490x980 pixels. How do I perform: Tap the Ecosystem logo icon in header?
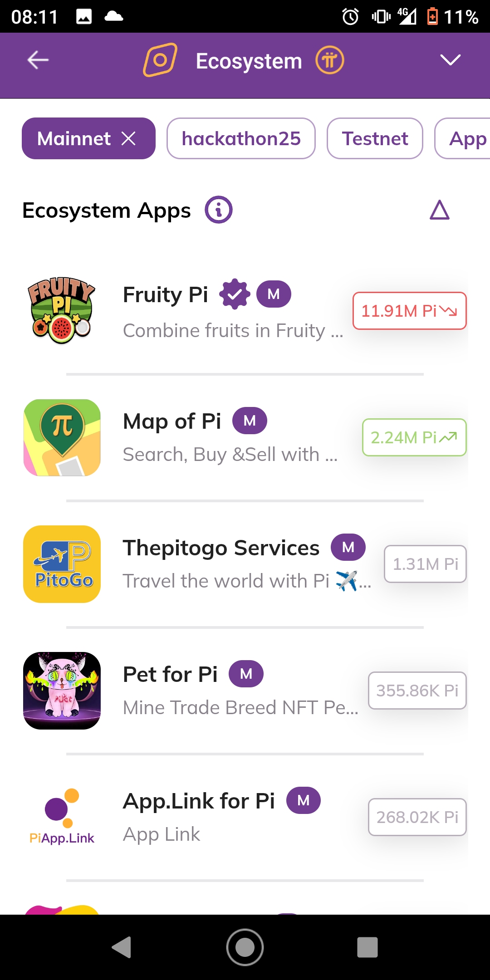160,60
